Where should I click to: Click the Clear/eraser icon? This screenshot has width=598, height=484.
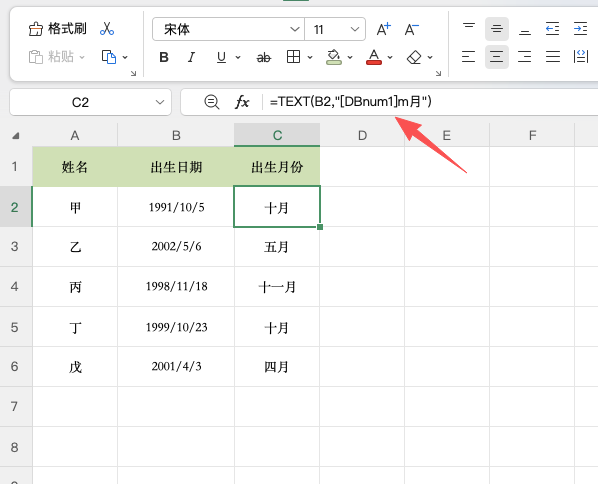coord(414,57)
